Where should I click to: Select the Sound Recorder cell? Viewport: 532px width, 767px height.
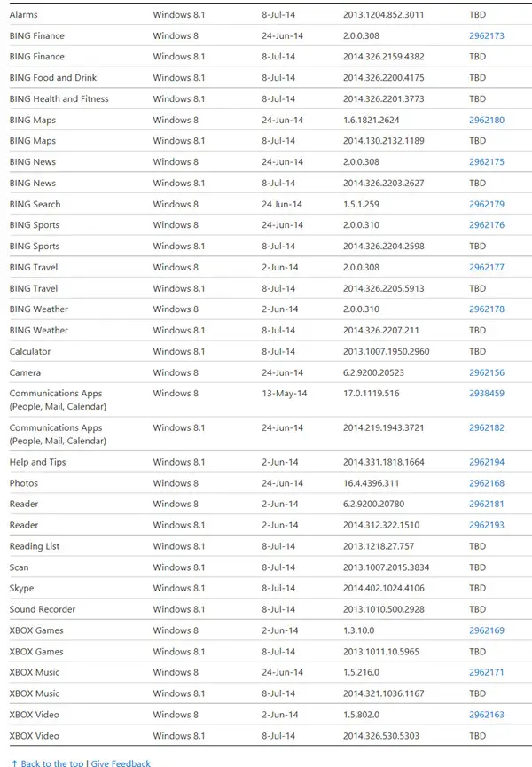[43, 609]
